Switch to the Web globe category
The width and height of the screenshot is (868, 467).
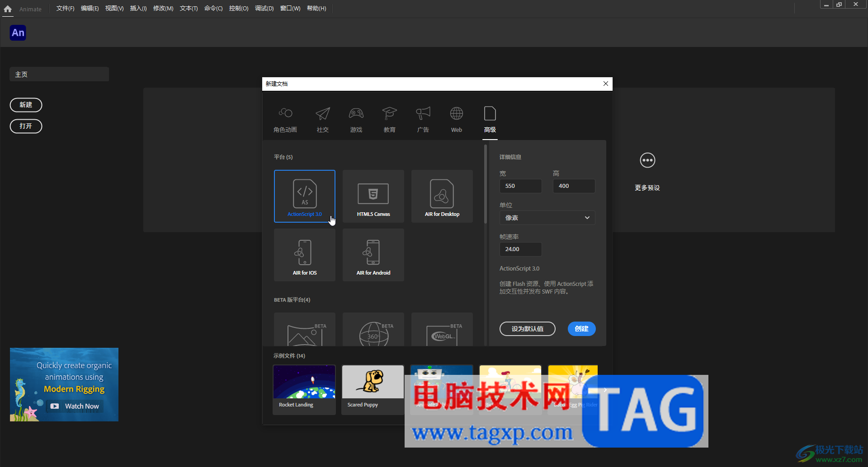click(457, 120)
